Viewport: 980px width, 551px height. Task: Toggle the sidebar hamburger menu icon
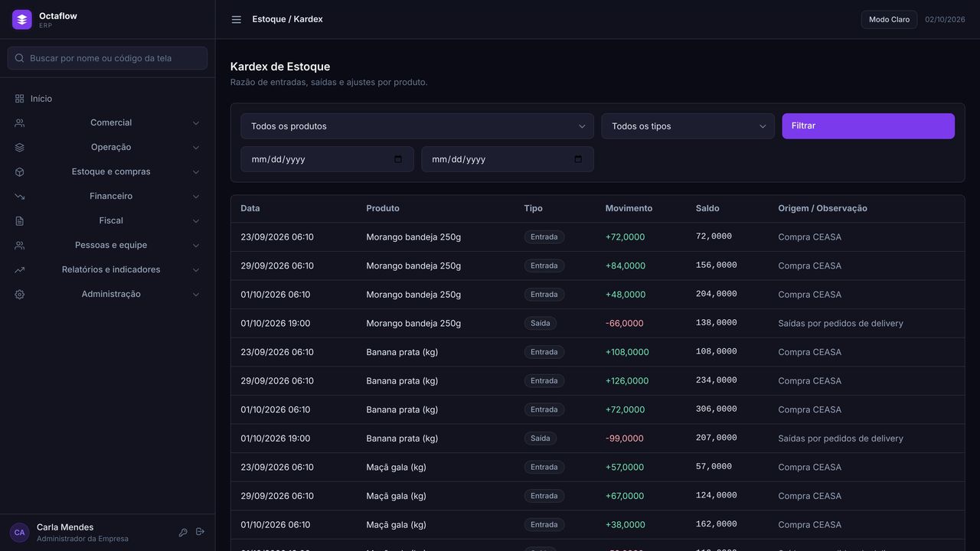237,20
